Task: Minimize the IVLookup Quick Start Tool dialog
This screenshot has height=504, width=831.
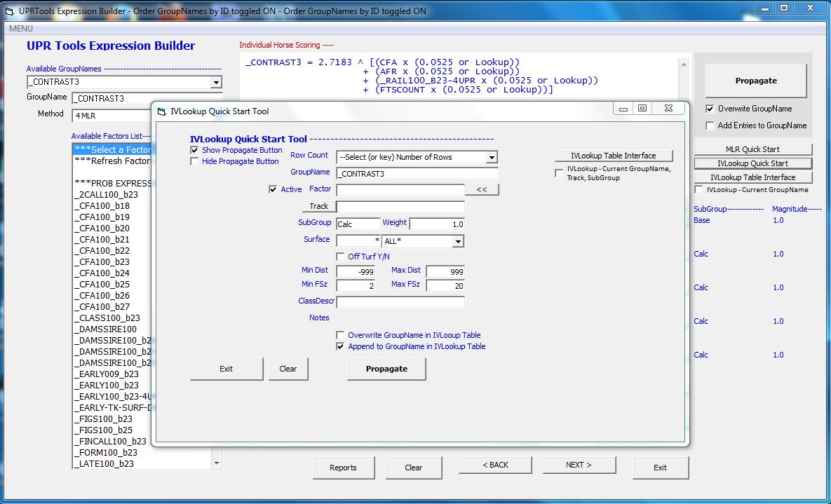Action: click(623, 108)
